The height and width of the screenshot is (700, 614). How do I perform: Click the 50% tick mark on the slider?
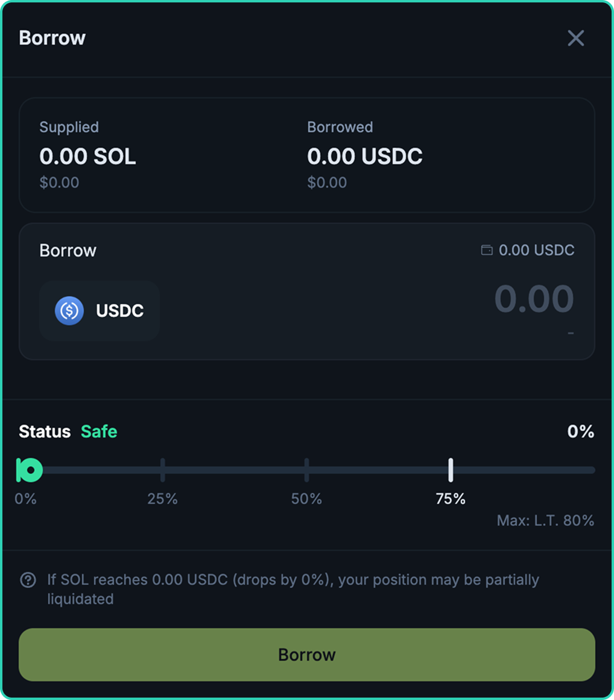(x=306, y=469)
